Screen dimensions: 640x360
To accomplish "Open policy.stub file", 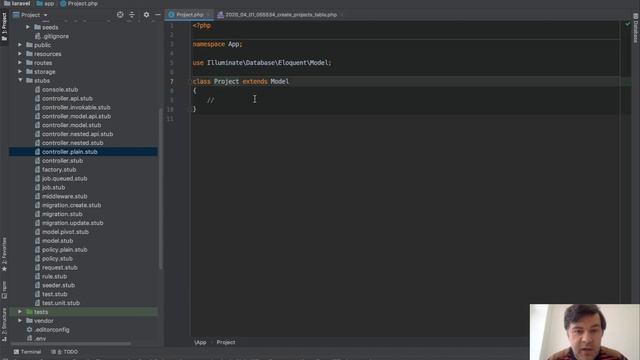I will [57, 259].
